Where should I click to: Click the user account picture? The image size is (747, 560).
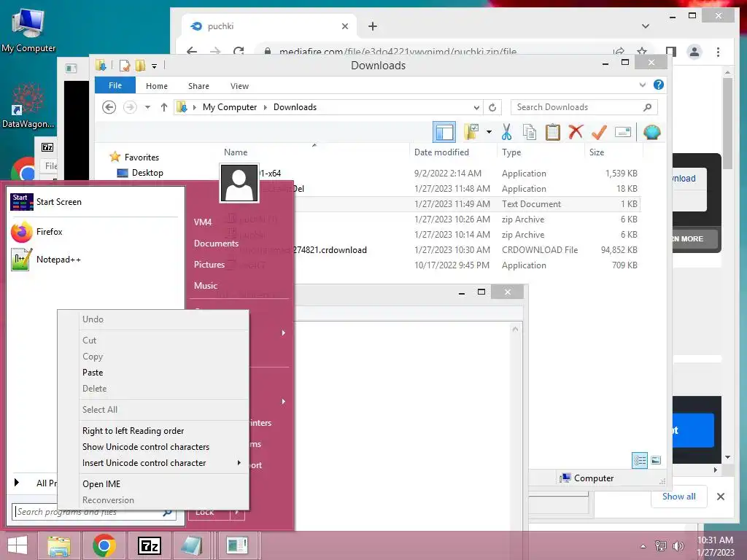coord(239,183)
